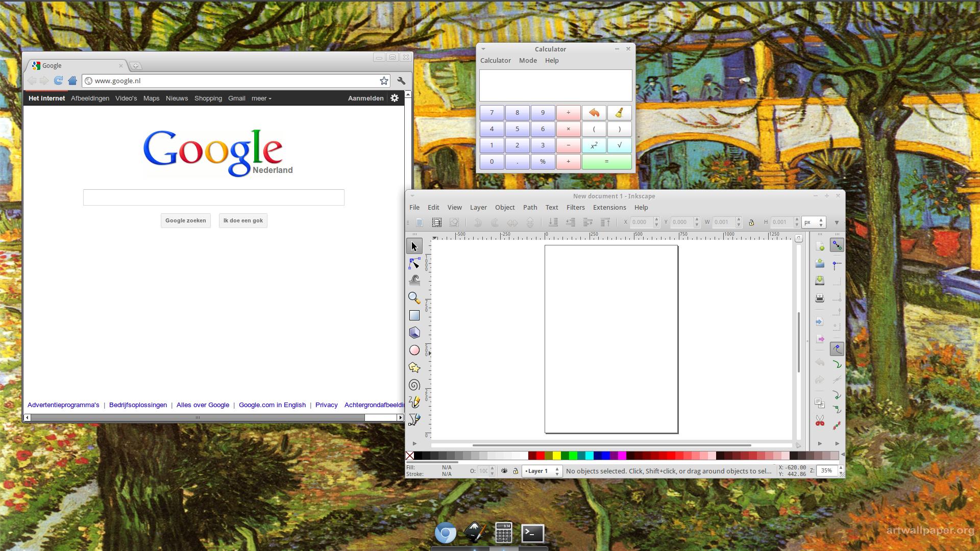Click the Google options gear icon
This screenshot has width=980, height=551.
[x=395, y=98]
